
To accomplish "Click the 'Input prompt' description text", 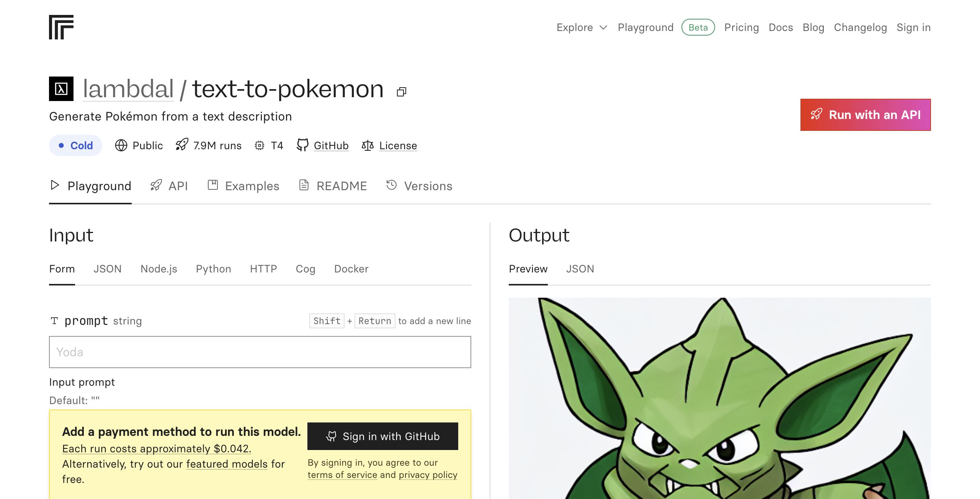I will pyautogui.click(x=82, y=382).
